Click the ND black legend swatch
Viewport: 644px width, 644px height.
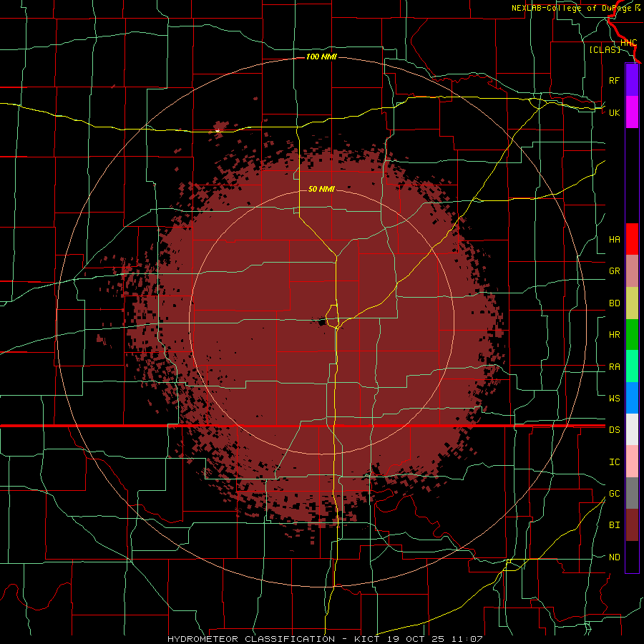(x=632, y=557)
